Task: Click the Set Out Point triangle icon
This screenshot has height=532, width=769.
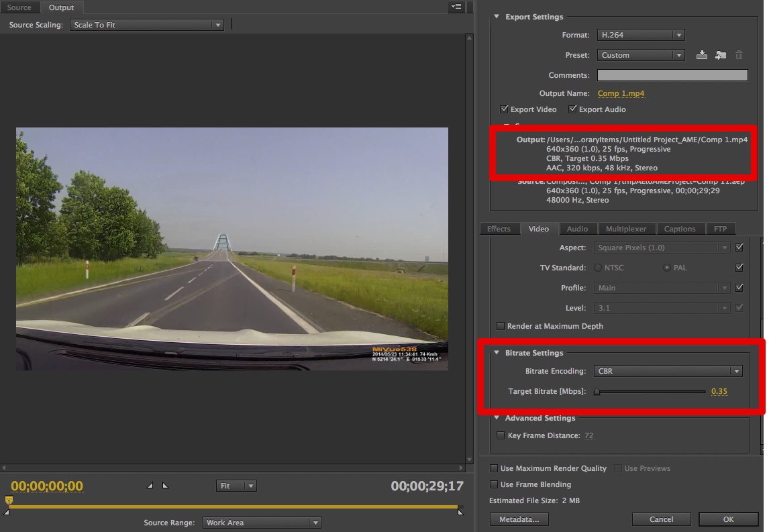Action: pyautogui.click(x=165, y=485)
